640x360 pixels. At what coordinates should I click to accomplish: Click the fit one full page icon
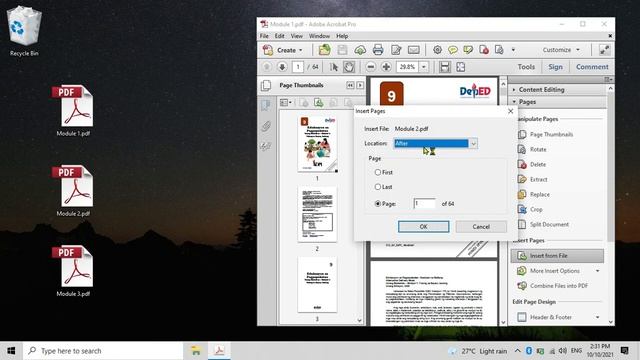[461, 67]
